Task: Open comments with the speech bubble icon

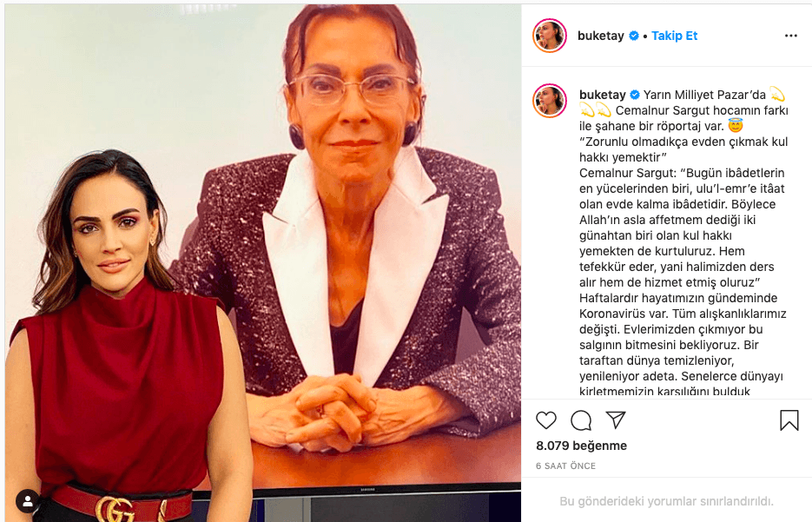Action: pos(581,420)
